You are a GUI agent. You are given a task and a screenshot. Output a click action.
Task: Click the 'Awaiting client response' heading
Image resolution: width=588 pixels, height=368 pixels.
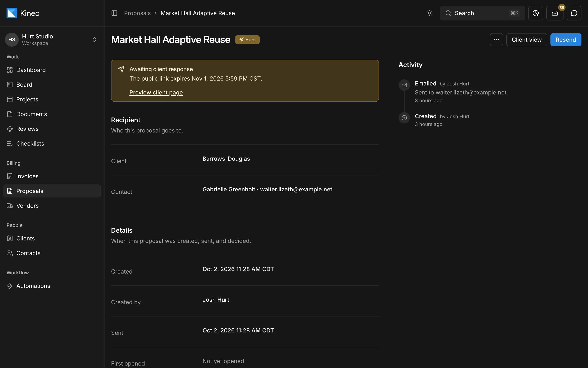click(161, 69)
